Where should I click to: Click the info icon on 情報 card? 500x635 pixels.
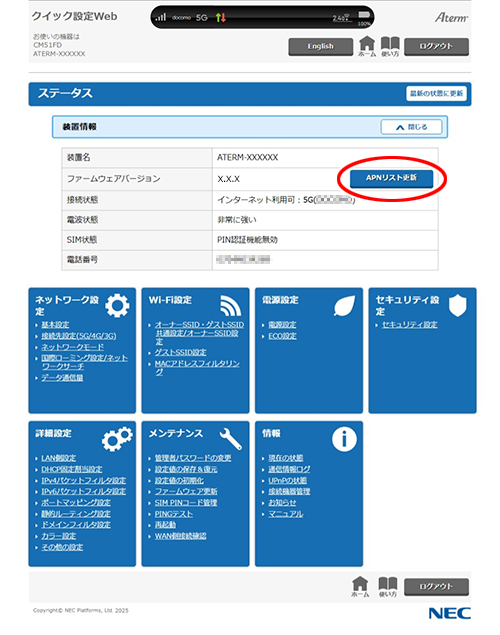344,439
